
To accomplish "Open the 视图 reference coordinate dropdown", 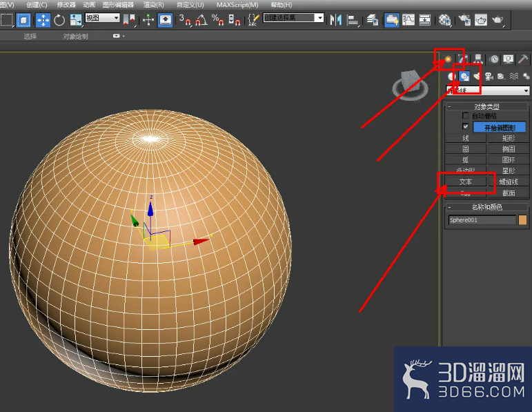I will click(x=102, y=18).
